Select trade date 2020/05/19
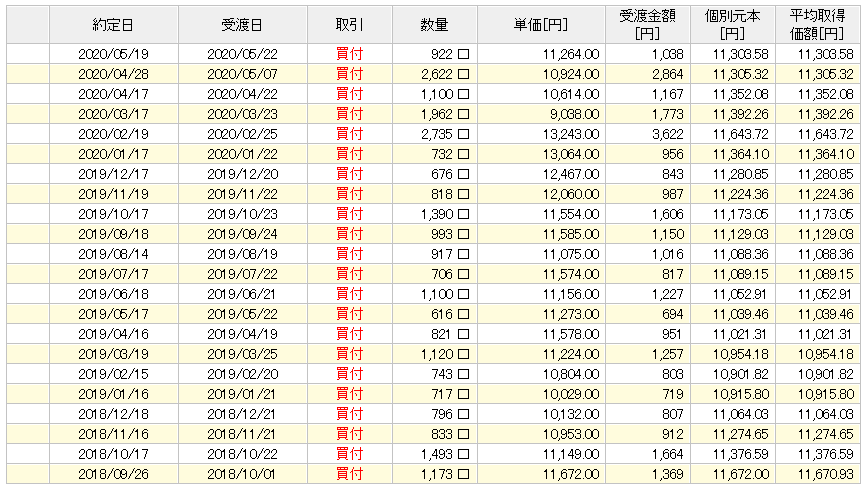864x488 pixels. tap(114, 54)
